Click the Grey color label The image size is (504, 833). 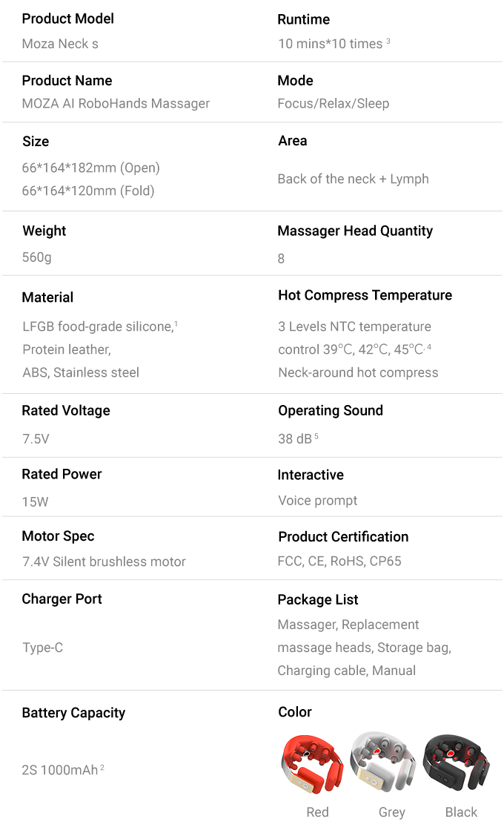pos(391,812)
